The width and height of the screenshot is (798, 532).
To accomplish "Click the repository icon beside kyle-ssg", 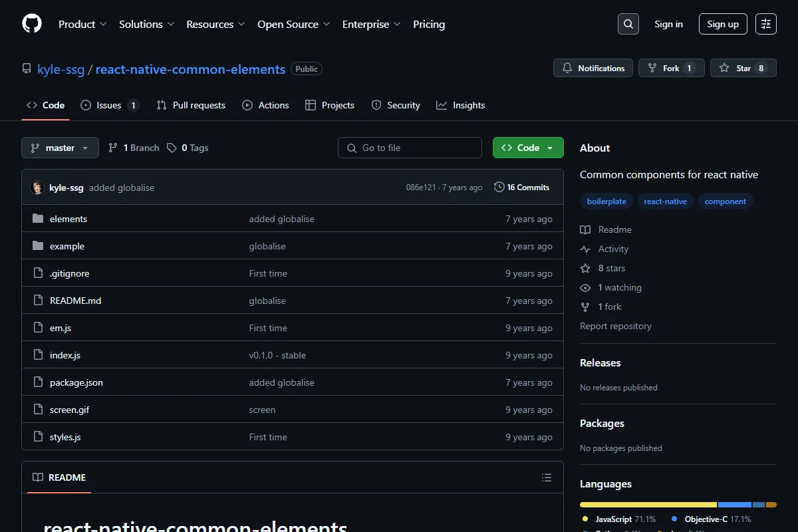I will click(27, 68).
